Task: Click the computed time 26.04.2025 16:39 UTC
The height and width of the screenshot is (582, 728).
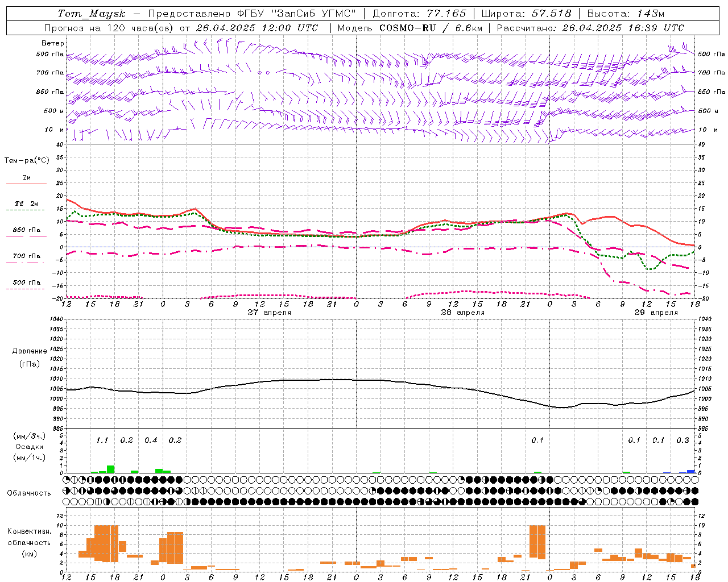Action: [x=623, y=28]
